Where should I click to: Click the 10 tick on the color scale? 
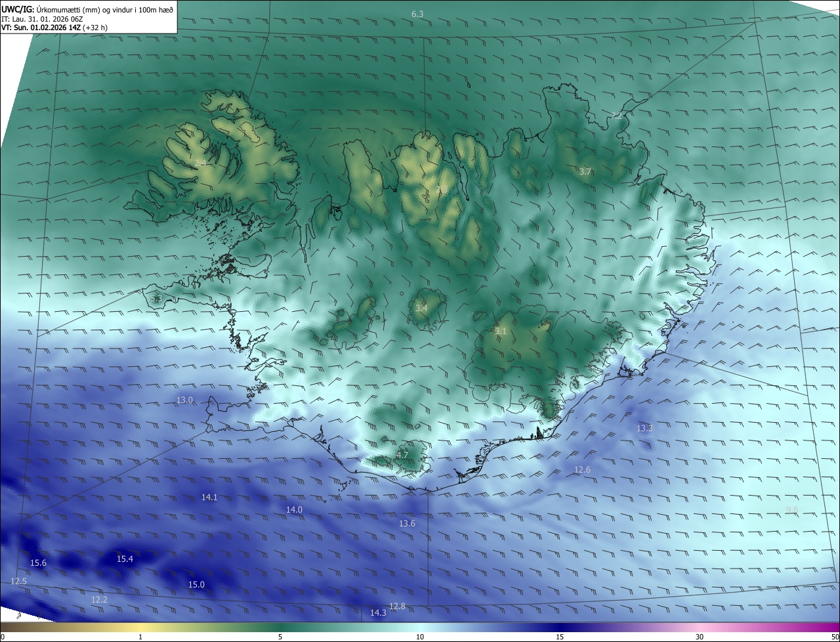tap(420, 637)
